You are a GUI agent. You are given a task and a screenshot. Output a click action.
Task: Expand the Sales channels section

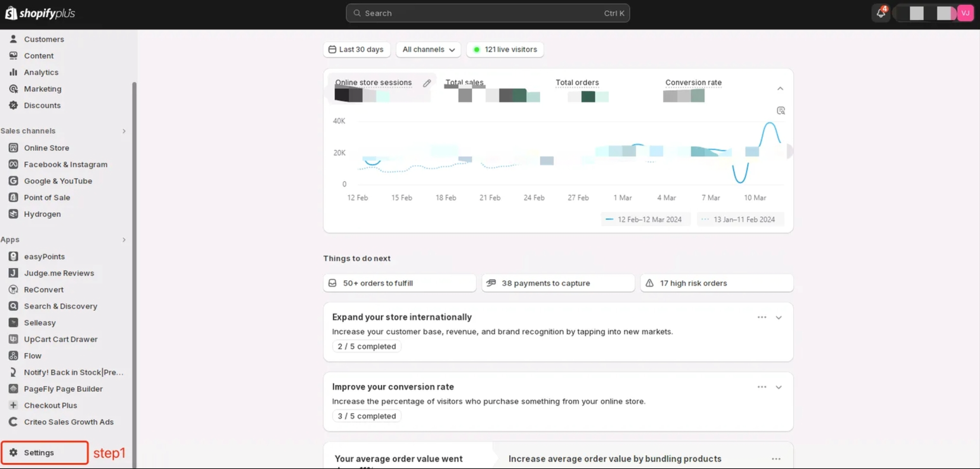[x=124, y=131]
